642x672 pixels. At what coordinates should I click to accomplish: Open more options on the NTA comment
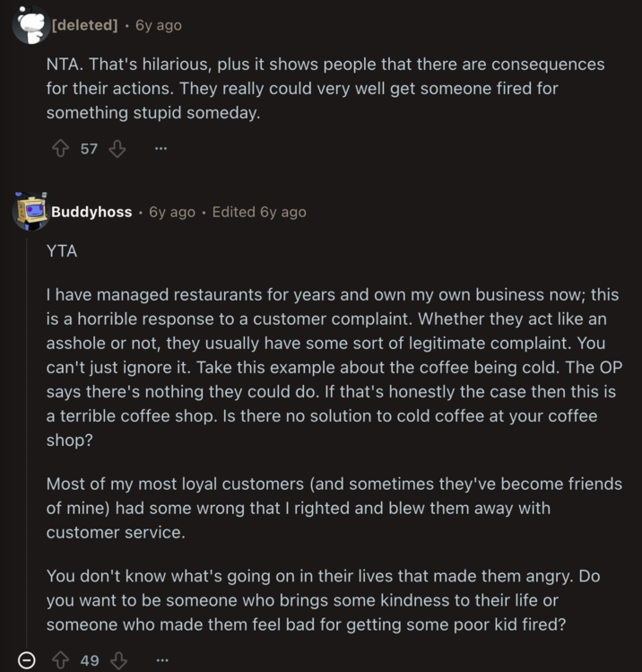click(160, 149)
